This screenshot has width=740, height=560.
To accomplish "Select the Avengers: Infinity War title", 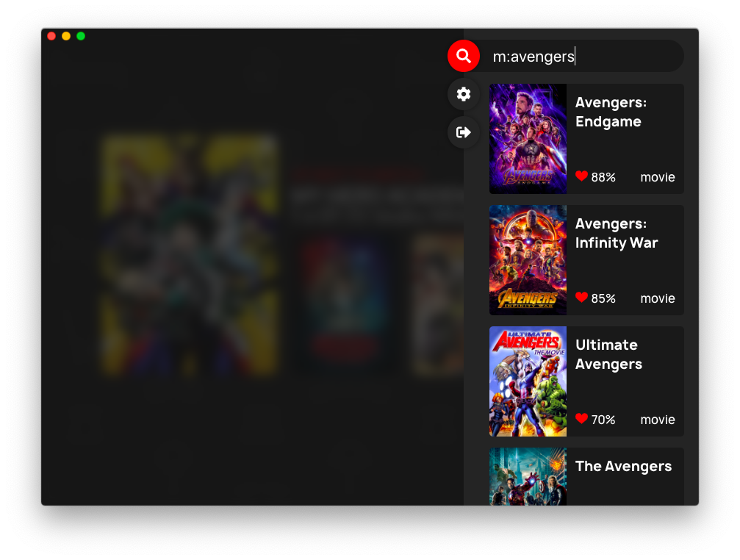I will point(617,233).
